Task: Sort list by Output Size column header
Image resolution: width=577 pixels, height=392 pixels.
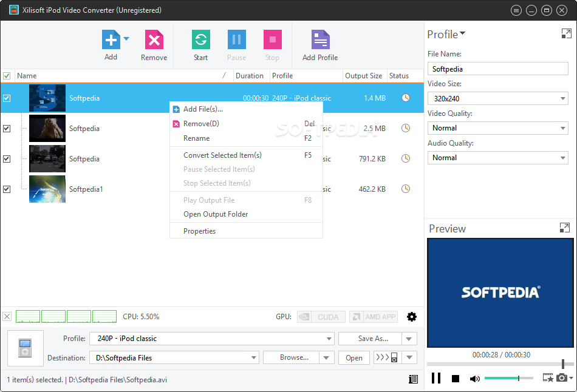Action: (364, 76)
